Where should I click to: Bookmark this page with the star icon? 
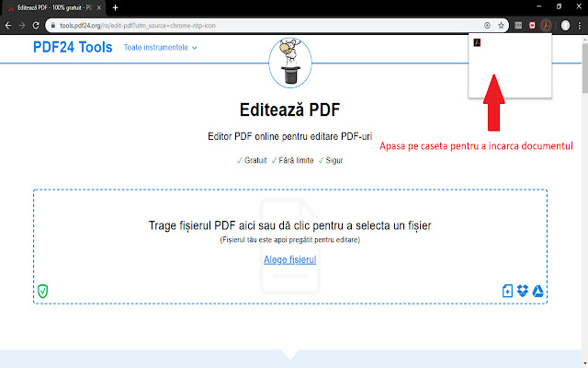pos(501,26)
